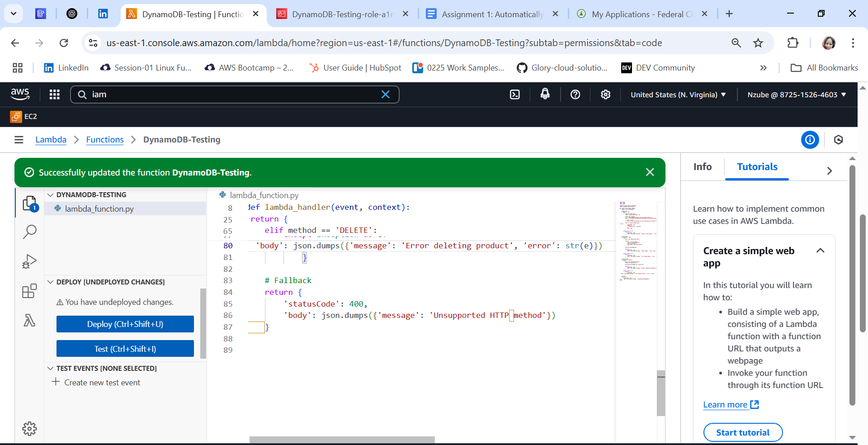Click the Deploy (Ctrl+Shift+U) button
The width and height of the screenshot is (868, 445).
(125, 324)
